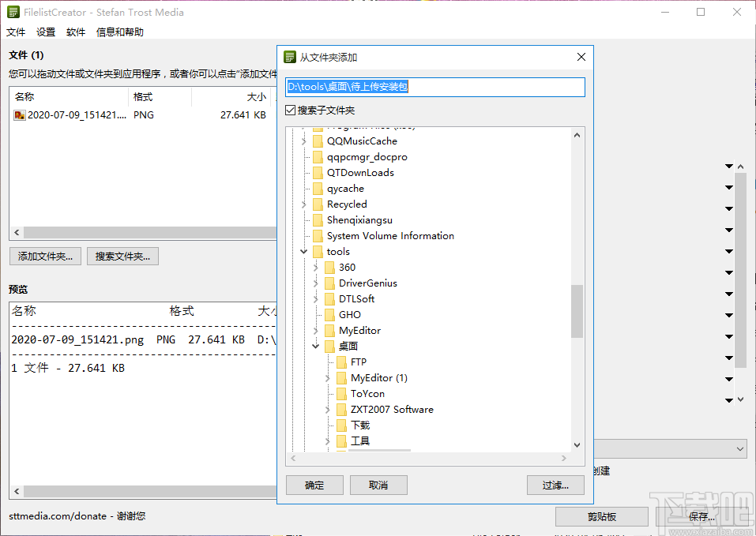This screenshot has width=756, height=536.
Task: Click the 过滤 button
Action: click(555, 485)
